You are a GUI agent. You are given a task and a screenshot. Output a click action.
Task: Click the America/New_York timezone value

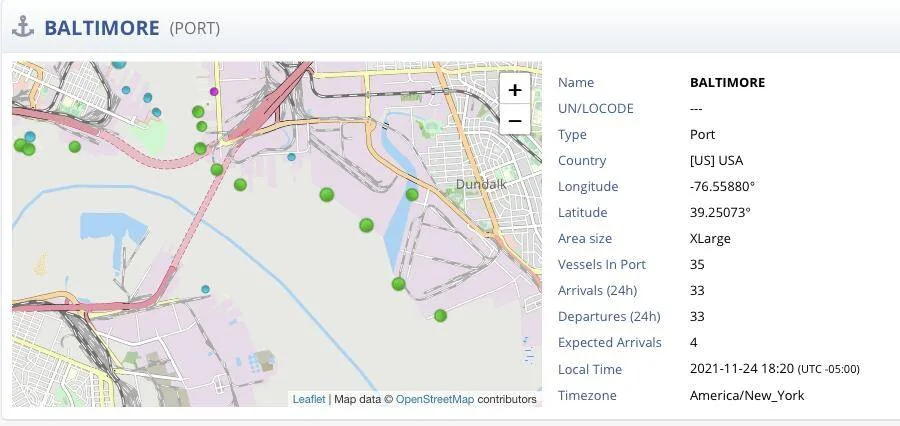(747, 396)
